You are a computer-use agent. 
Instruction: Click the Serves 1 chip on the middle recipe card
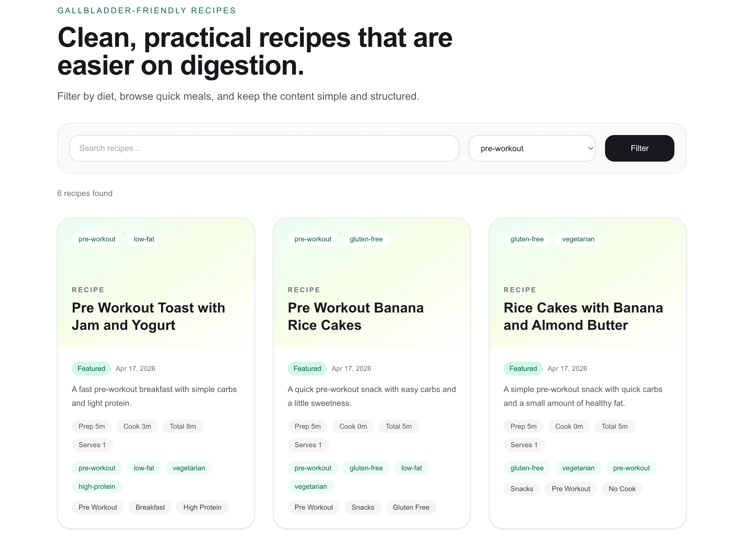[308, 445]
